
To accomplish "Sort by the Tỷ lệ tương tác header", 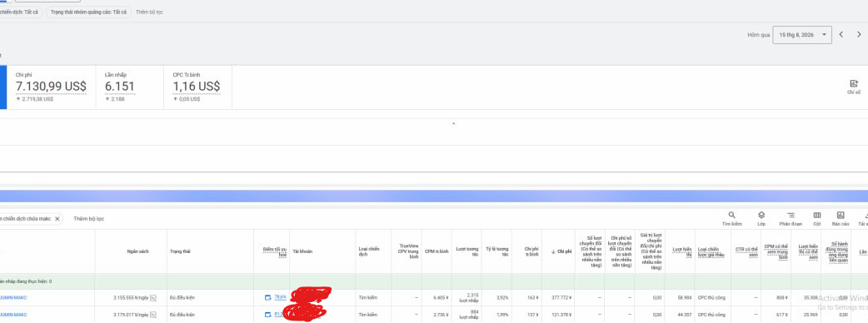I will 497,251.
